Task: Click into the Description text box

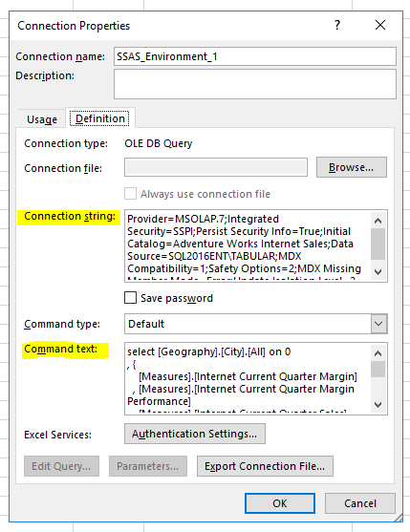Action: pos(255,84)
